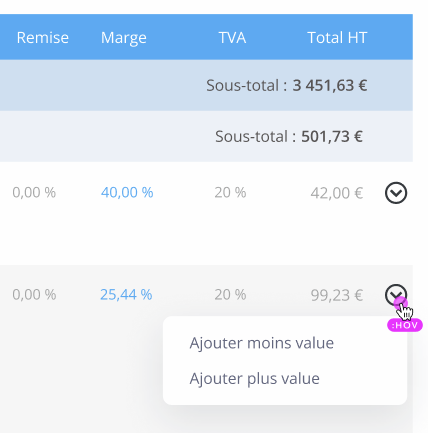Edit the 40,00 % margin value
Image resolution: width=428 pixels, height=433 pixels.
coord(127,192)
